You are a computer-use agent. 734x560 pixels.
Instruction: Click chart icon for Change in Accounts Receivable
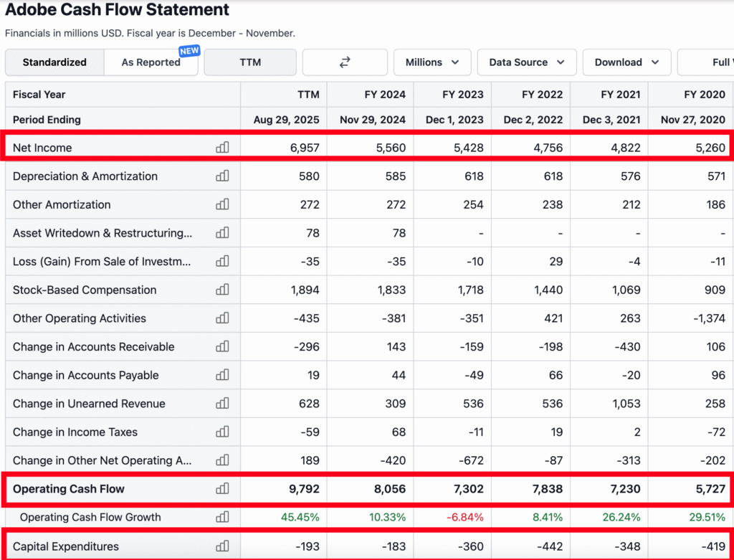[x=222, y=347]
